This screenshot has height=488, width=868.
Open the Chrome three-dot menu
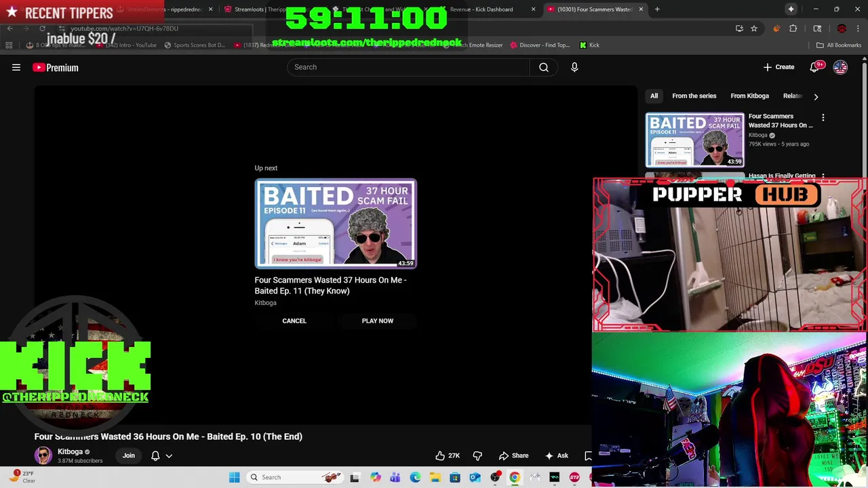[858, 28]
